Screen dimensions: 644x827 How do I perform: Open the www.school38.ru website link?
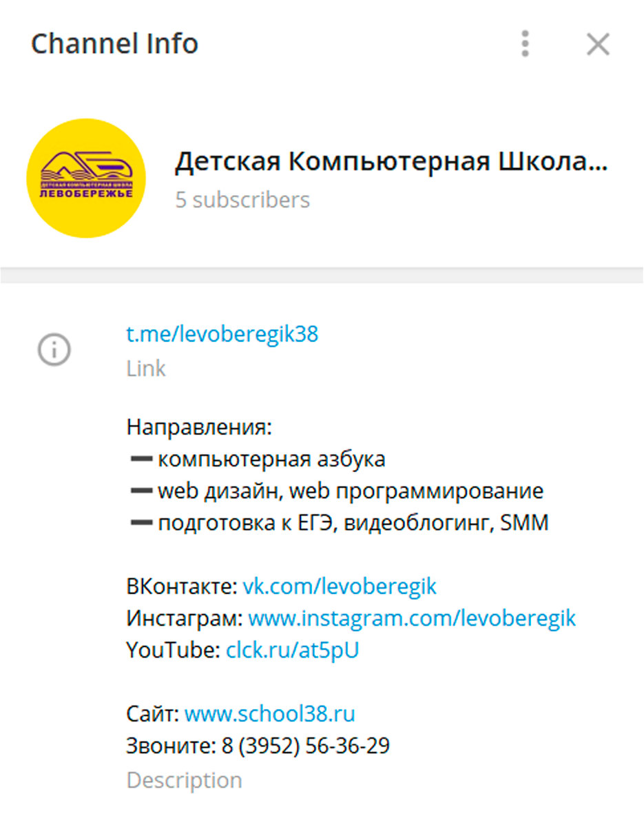point(270,713)
